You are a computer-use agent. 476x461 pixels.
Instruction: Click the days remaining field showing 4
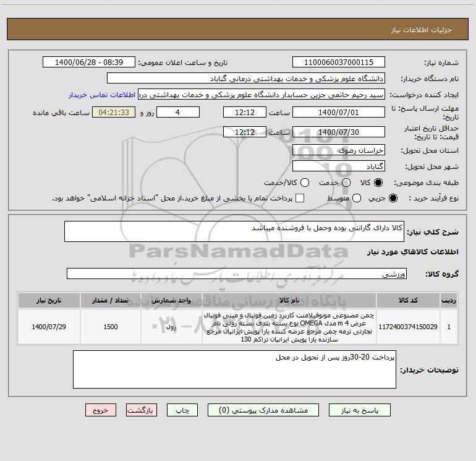pyautogui.click(x=178, y=112)
